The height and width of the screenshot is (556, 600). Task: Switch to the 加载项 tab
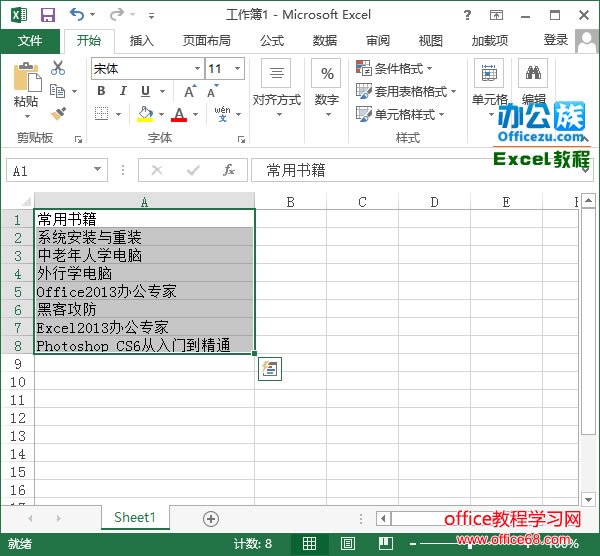(490, 41)
